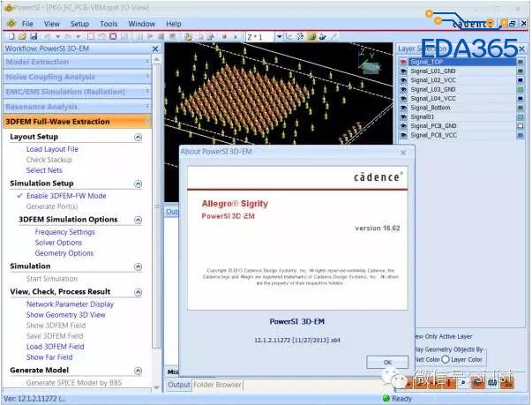Toggle visibility eye for Signal_TOP layer
Screen dimensions: 532x405
402,62
